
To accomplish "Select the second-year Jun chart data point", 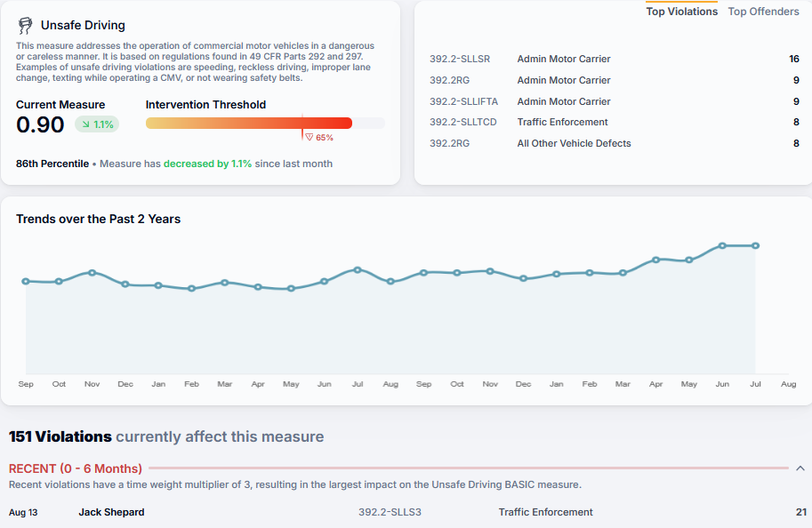I will pos(722,245).
